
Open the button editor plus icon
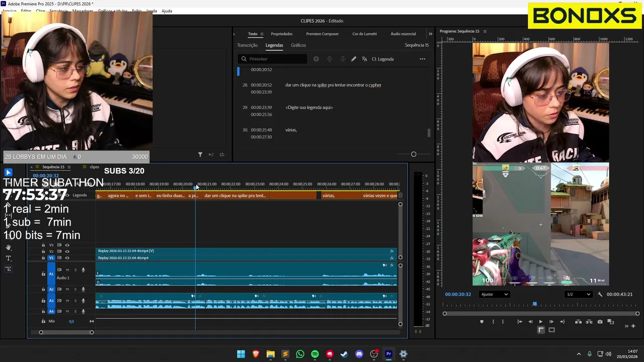coord(633,326)
